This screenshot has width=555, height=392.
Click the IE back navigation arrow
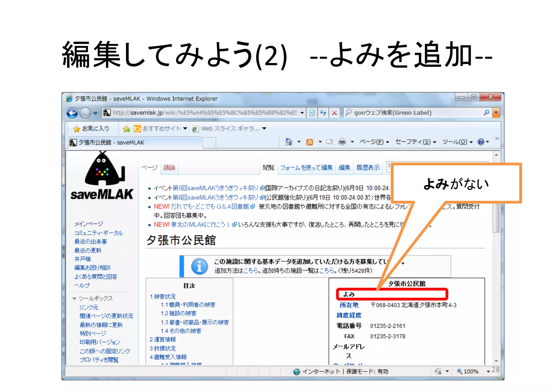coord(72,113)
